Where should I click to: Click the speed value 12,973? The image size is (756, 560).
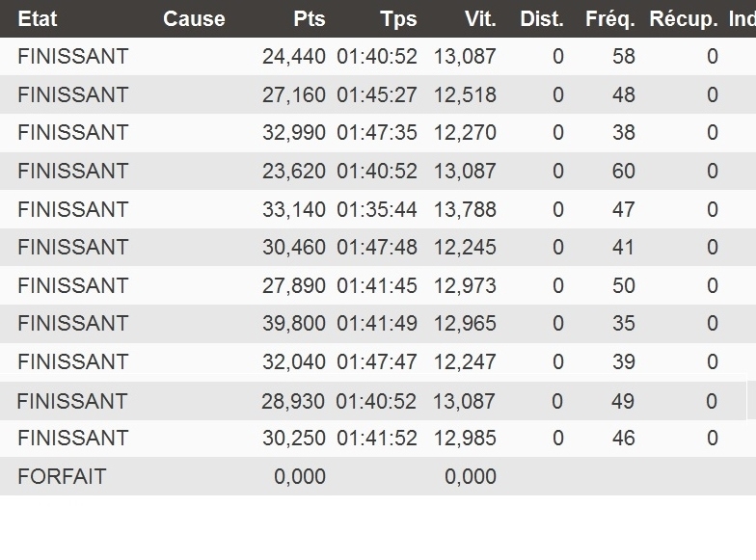pos(465,285)
